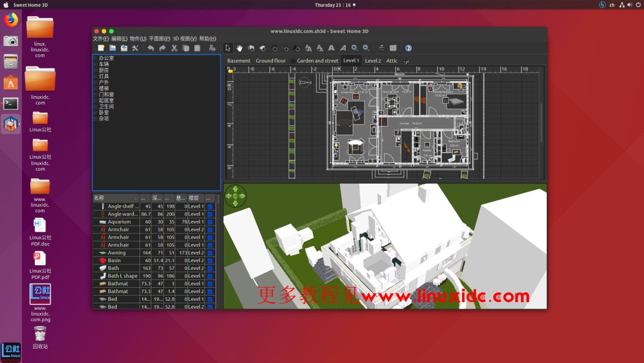
Task: Toggle visibility checkbox for Basin row
Action: [x=210, y=261]
